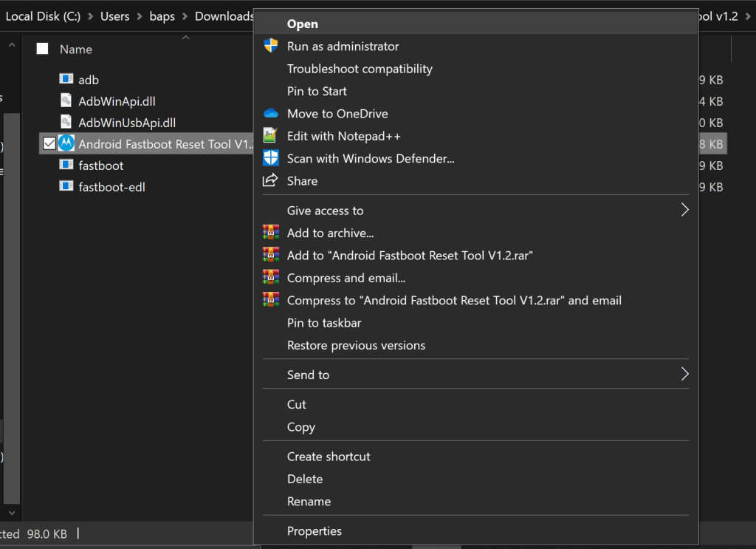The width and height of the screenshot is (756, 549).
Task: Select Run as administrator
Action: (476, 47)
